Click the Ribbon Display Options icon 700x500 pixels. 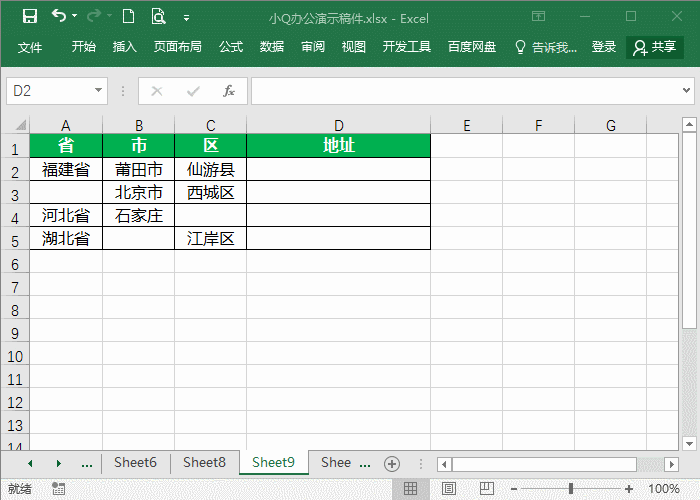point(538,17)
